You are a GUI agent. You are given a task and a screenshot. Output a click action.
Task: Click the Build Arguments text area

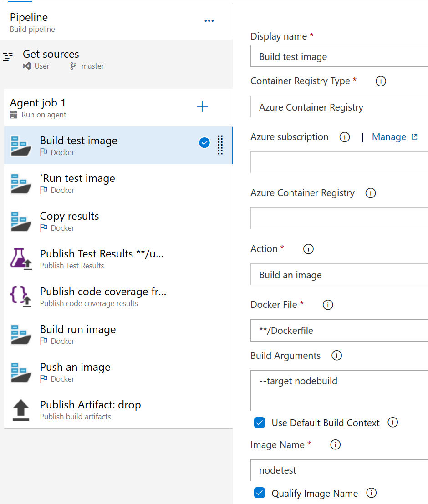coord(339,391)
